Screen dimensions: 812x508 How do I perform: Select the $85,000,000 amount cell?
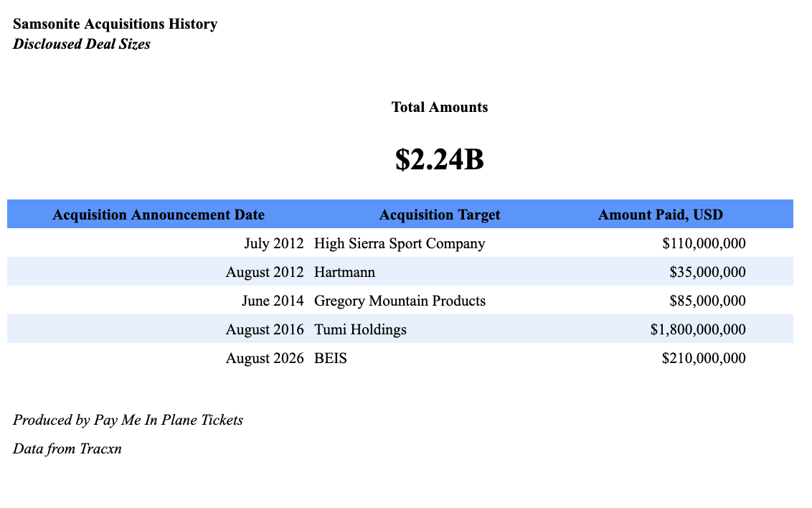[707, 301]
